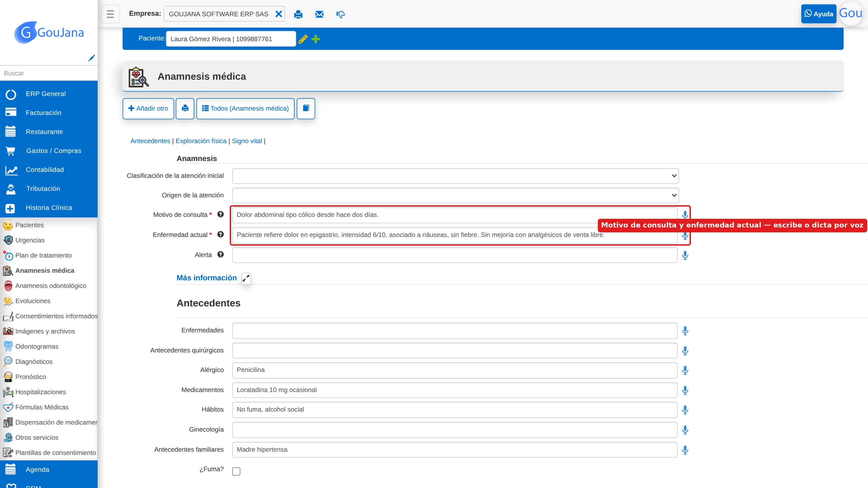
Task: Click microphone next to Alérgico field
Action: [x=685, y=370]
